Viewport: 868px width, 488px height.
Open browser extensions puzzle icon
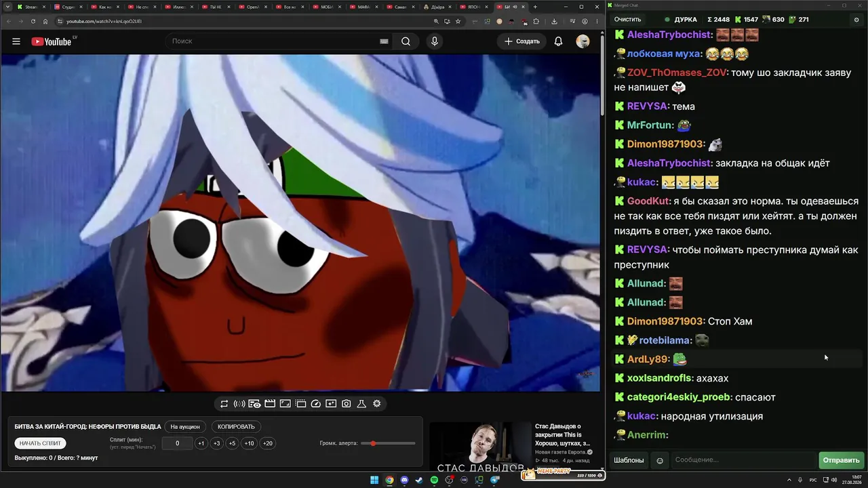coord(536,21)
